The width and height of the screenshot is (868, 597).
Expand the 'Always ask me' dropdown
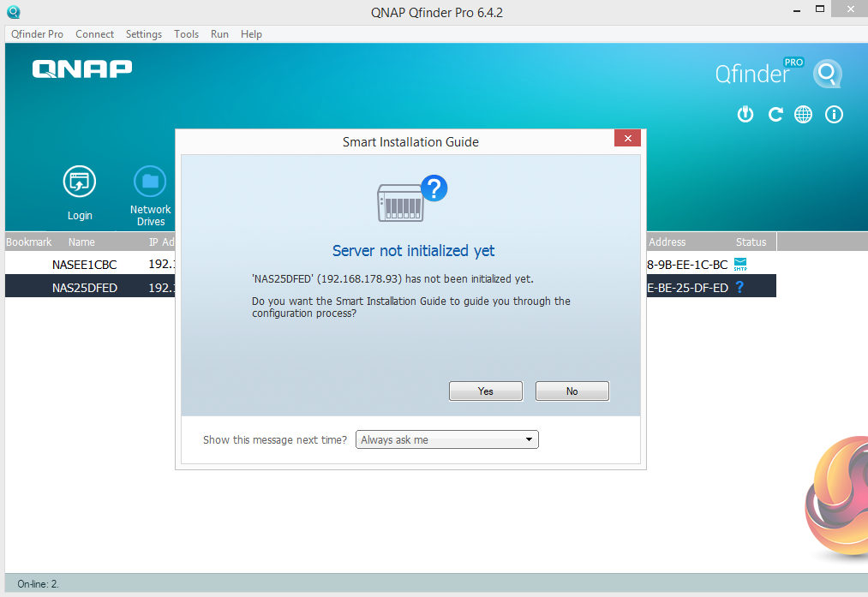point(446,440)
